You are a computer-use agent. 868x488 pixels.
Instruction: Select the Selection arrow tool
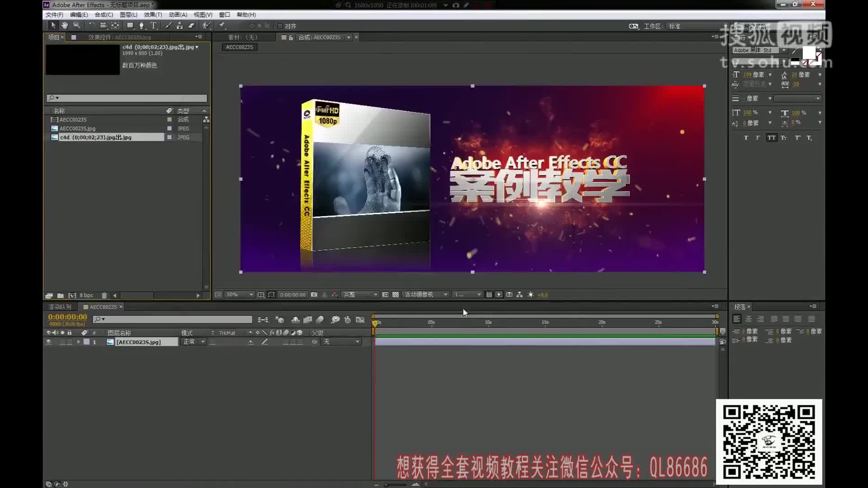[53, 25]
